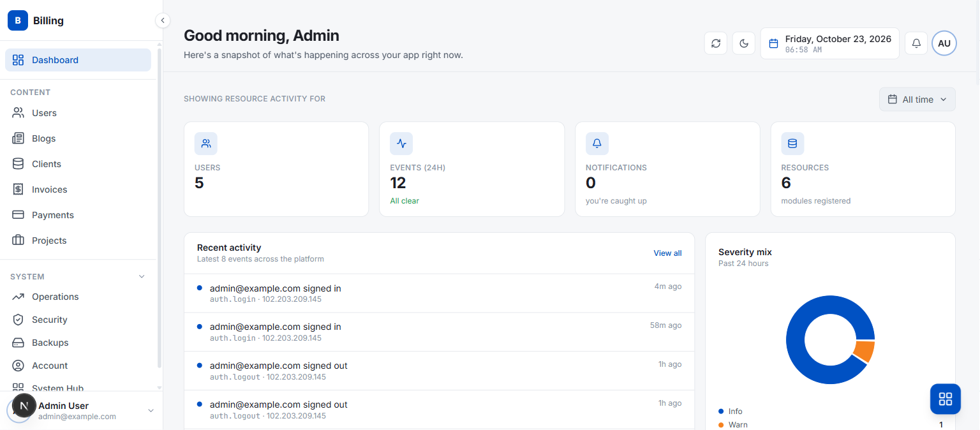The image size is (980, 430).
Task: Click the users icon in the USERS card
Action: tap(206, 144)
